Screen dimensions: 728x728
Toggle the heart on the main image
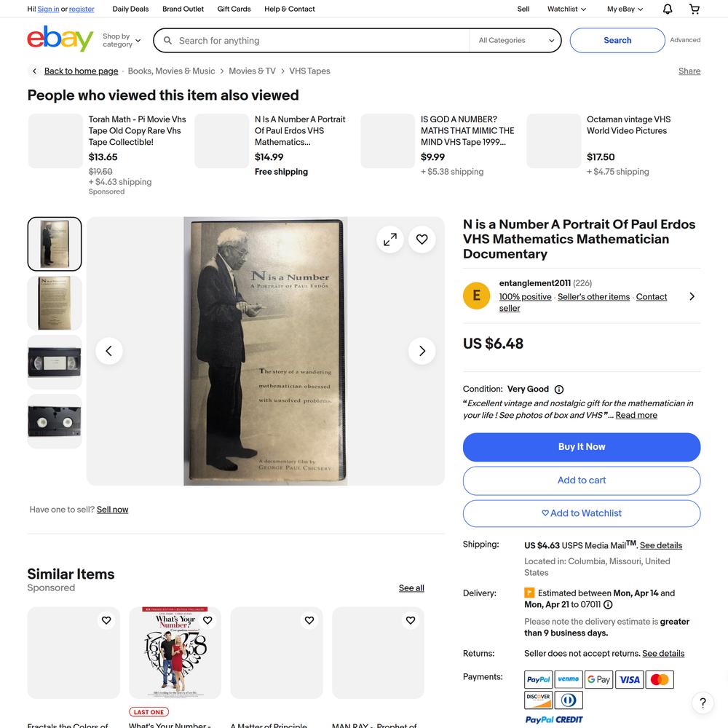click(x=422, y=239)
